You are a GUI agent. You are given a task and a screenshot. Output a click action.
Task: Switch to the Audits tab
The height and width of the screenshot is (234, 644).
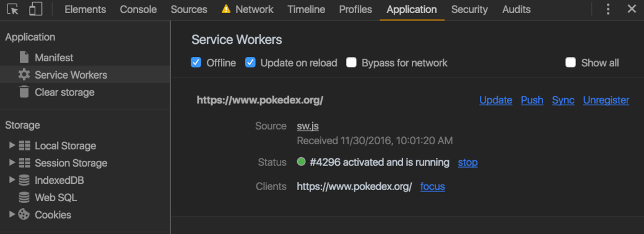click(516, 9)
